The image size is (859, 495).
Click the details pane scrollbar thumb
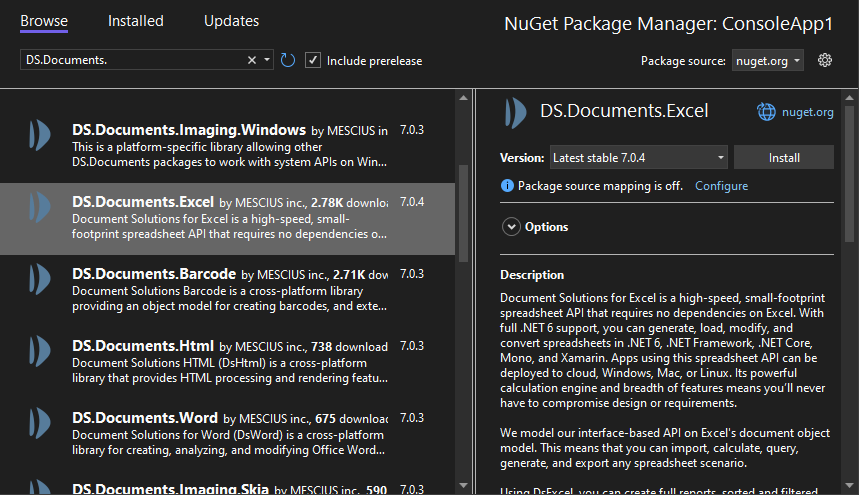coord(849,174)
